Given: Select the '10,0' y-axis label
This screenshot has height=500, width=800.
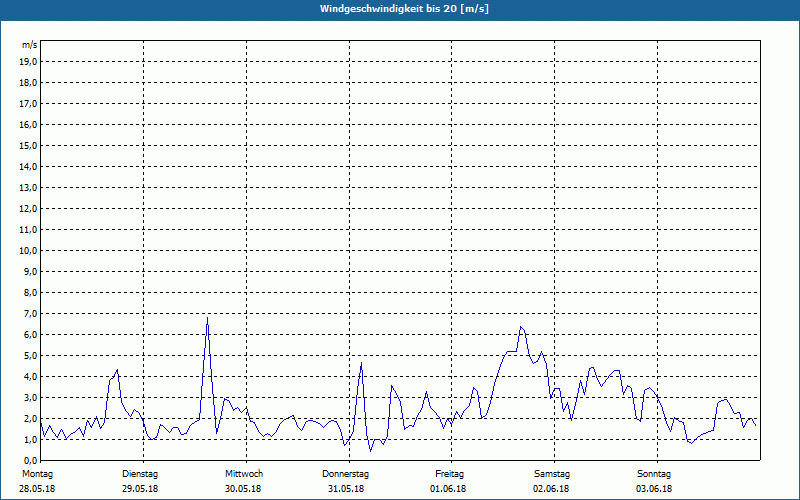Looking at the screenshot, I should click(x=28, y=251).
